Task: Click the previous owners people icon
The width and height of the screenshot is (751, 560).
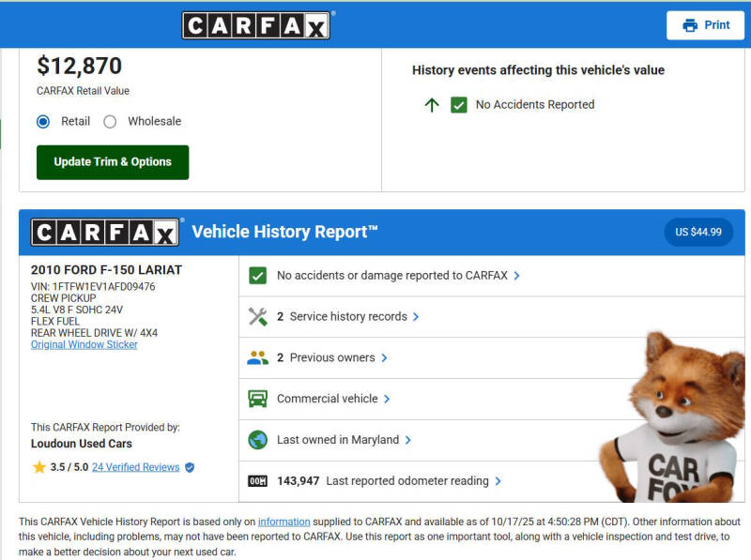Action: point(257,357)
